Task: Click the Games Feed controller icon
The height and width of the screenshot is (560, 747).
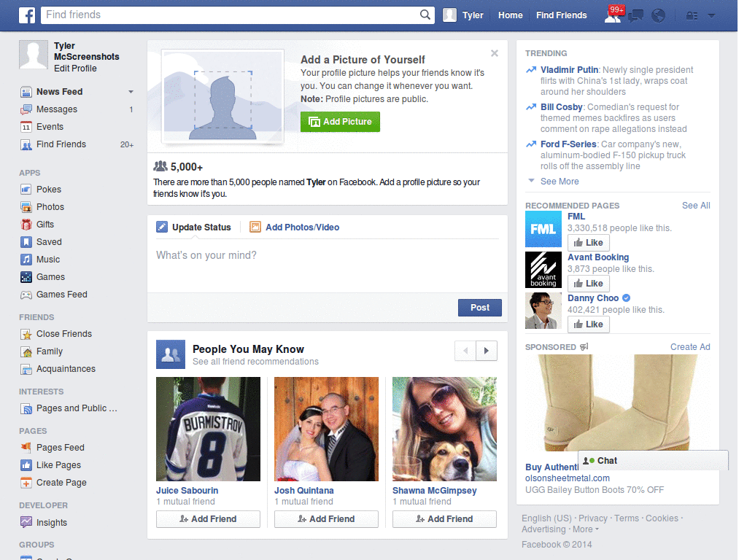Action: pos(26,295)
